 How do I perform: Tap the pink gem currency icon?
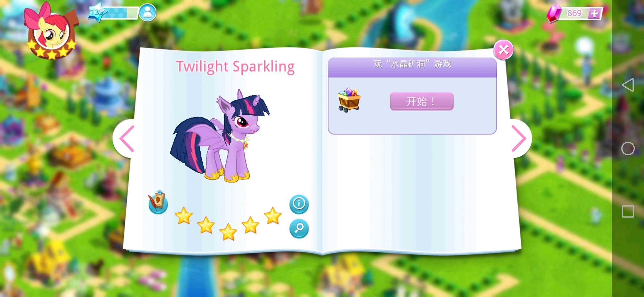pyautogui.click(x=554, y=13)
